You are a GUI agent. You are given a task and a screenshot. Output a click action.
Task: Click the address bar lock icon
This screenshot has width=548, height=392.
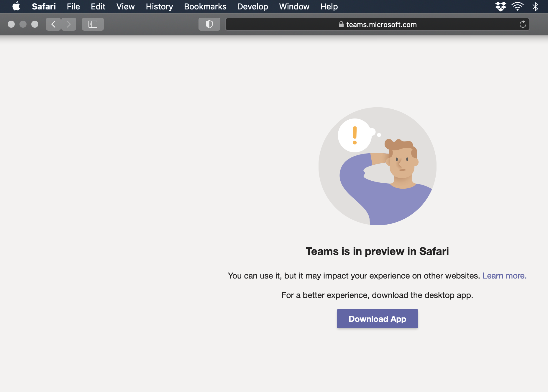coord(341,24)
